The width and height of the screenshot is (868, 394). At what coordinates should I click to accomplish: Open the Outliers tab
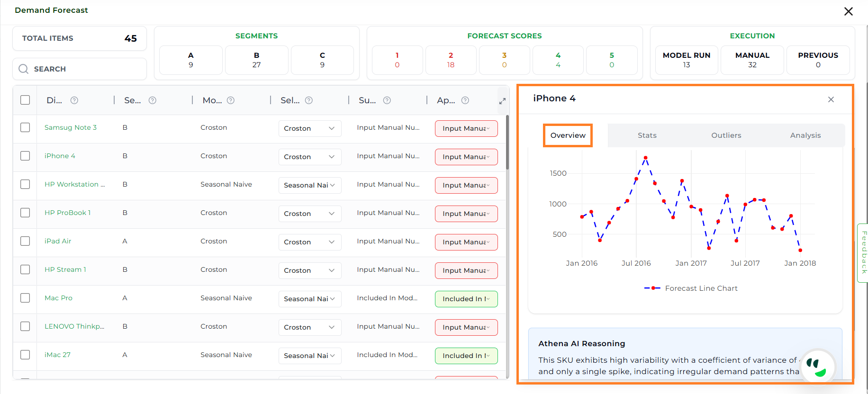click(x=726, y=135)
